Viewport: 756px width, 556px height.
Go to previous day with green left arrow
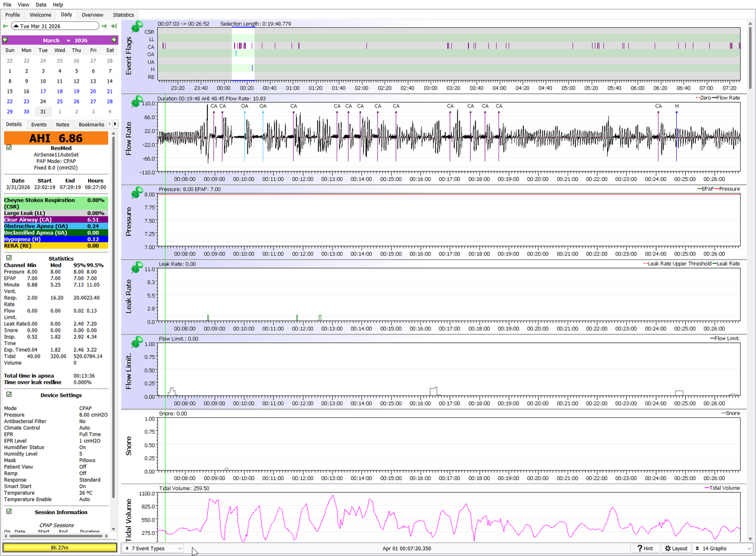(6, 26)
